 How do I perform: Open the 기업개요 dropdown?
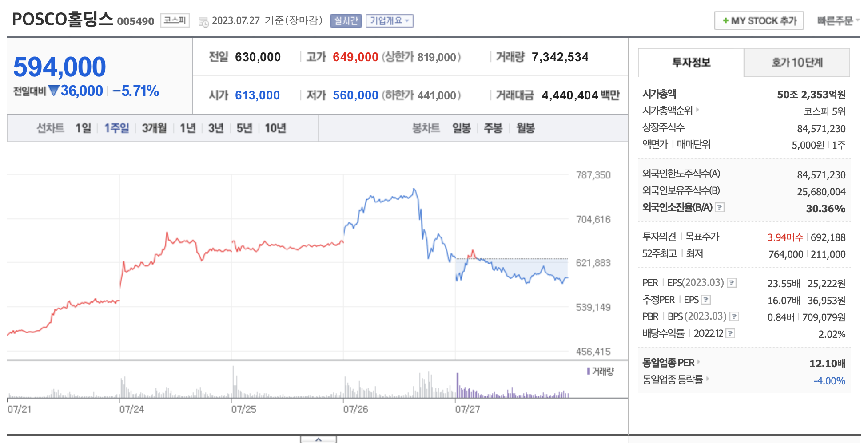(390, 21)
